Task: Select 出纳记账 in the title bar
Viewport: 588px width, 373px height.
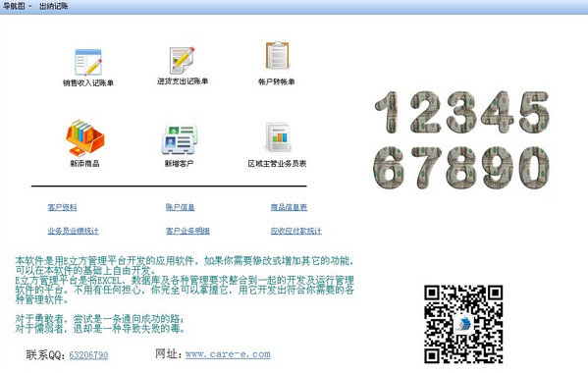Action: coord(54,6)
